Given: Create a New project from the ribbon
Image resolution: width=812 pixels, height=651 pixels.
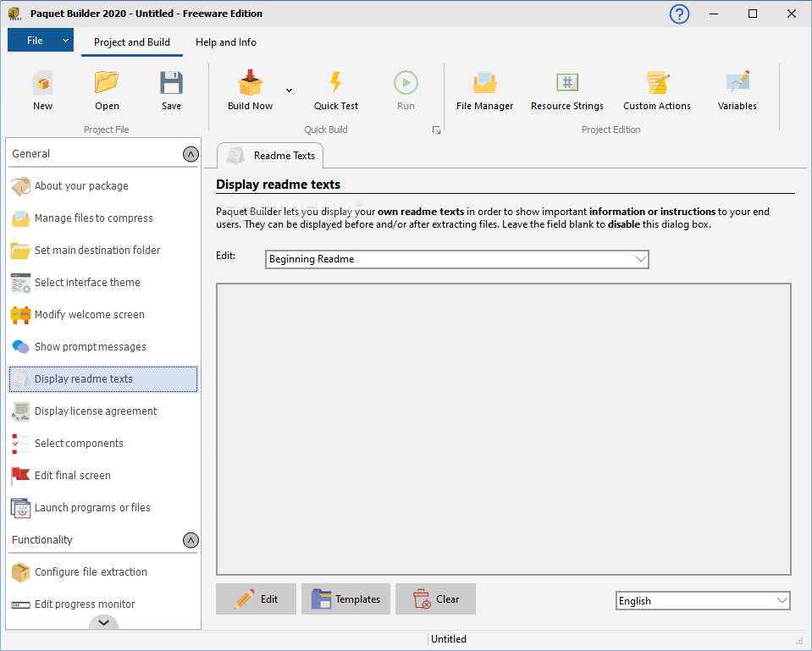Looking at the screenshot, I should [42, 91].
